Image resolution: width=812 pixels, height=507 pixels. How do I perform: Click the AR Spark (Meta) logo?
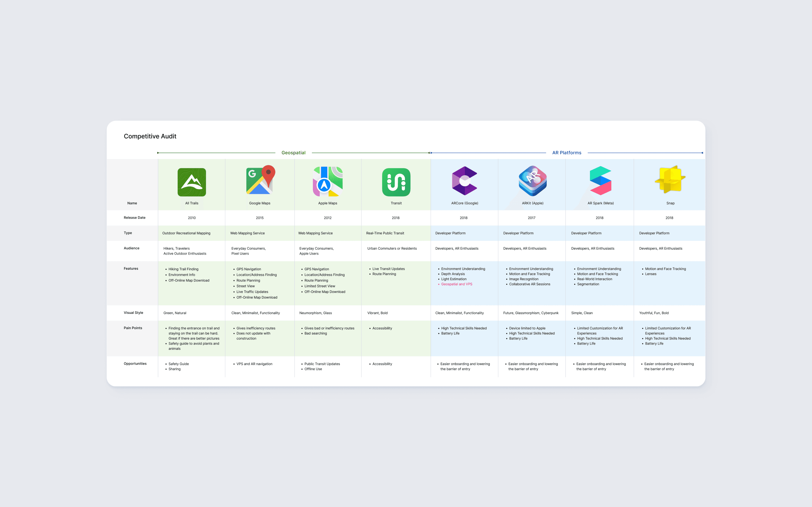click(600, 180)
